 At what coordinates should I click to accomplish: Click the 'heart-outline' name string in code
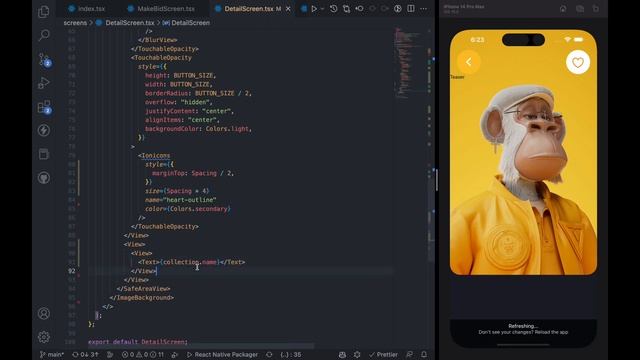click(x=190, y=200)
